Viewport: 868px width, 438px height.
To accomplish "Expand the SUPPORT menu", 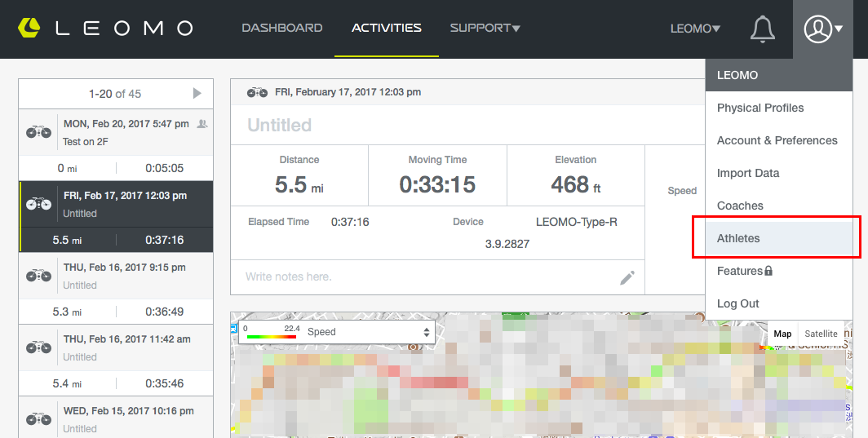I will pyautogui.click(x=485, y=29).
